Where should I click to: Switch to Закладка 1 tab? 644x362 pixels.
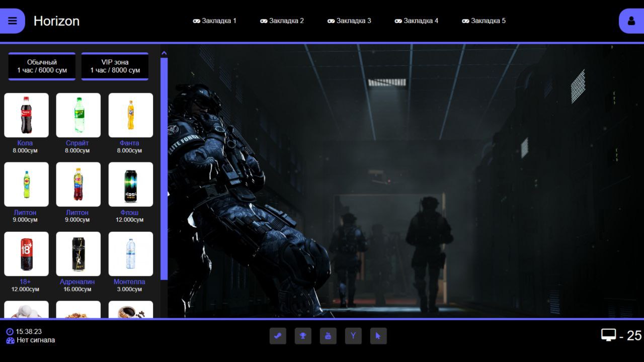pos(214,21)
